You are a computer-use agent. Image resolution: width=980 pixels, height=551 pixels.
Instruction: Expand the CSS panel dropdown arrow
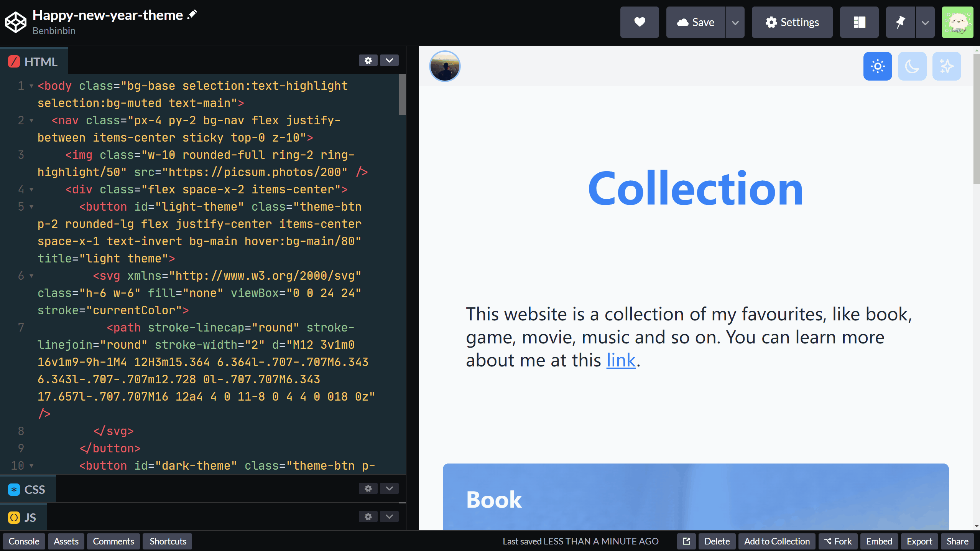389,488
